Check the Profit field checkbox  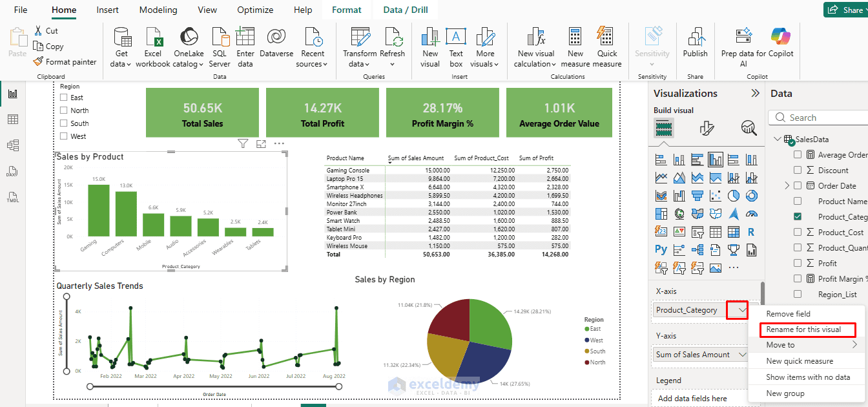click(798, 264)
